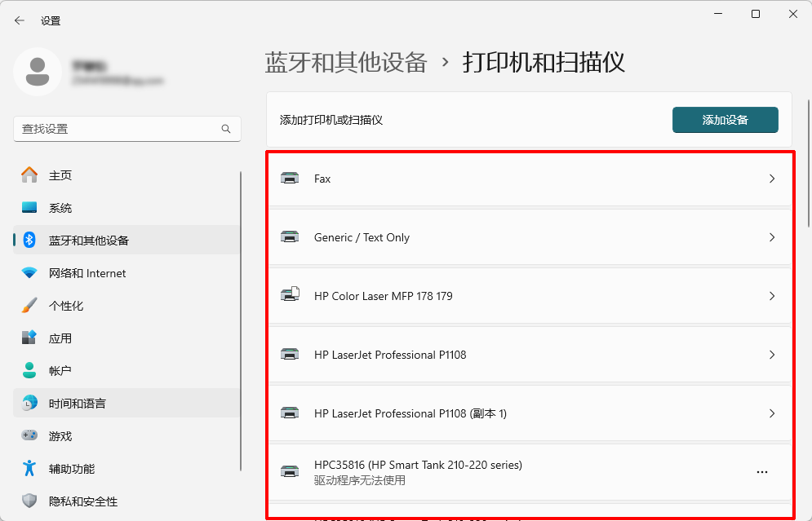Open the 个性化 settings page
Screen dimensions: 812x521
[126, 305]
